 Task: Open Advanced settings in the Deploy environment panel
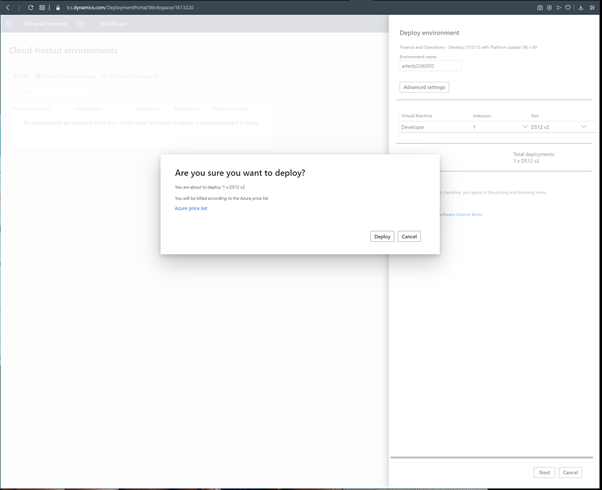point(424,87)
